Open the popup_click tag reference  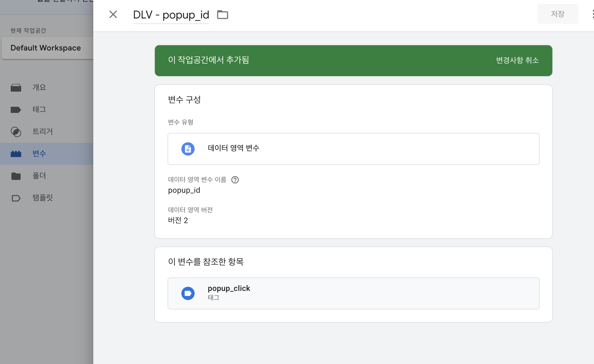click(353, 293)
